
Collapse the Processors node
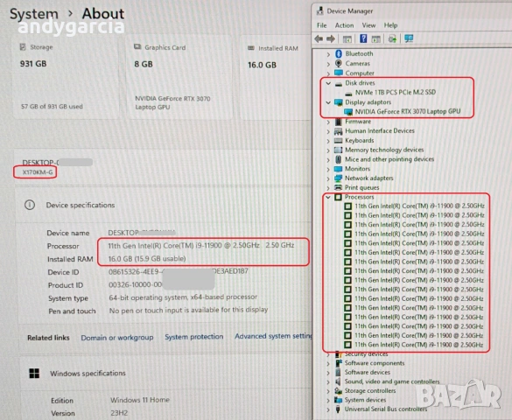tap(328, 198)
